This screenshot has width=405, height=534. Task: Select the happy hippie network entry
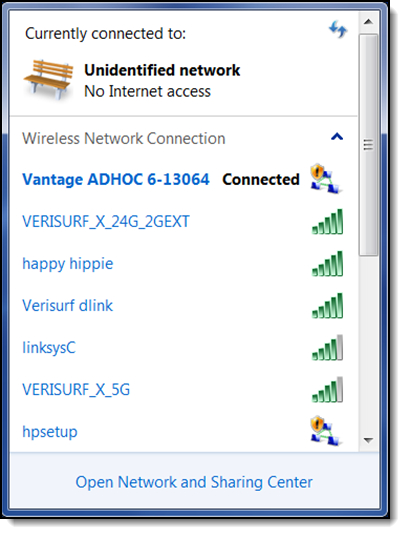183,264
